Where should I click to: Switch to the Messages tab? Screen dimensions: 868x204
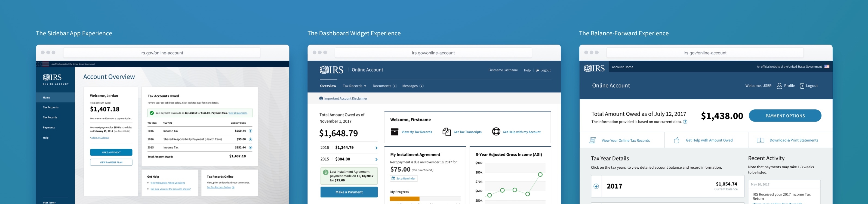412,86
